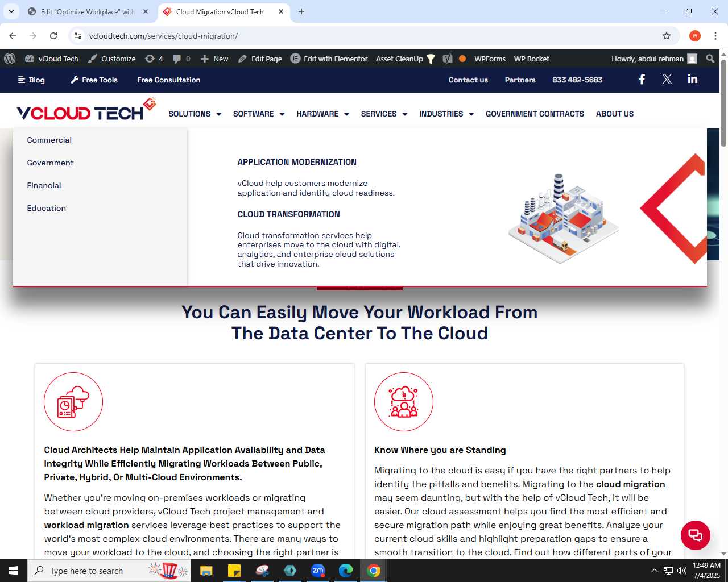Click the cloud team circular icon
The height and width of the screenshot is (582, 728).
click(404, 402)
